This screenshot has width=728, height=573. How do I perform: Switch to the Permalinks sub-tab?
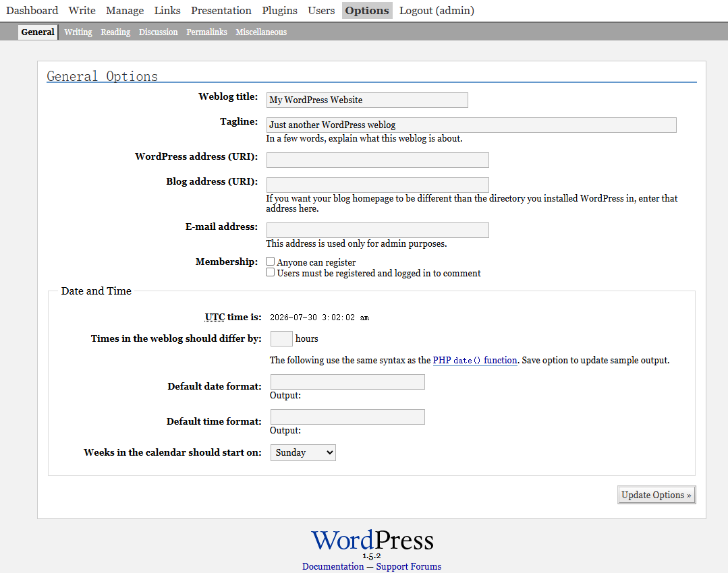(206, 32)
